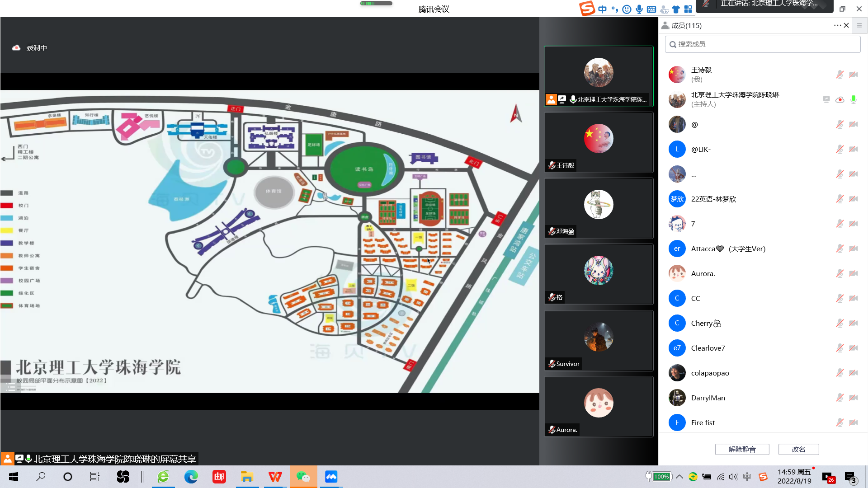Select member DarrylMan in list
This screenshot has width=868, height=488.
click(x=762, y=398)
